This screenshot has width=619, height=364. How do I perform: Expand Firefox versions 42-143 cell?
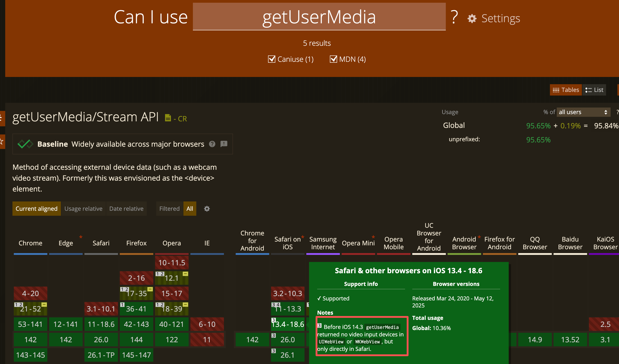click(136, 324)
